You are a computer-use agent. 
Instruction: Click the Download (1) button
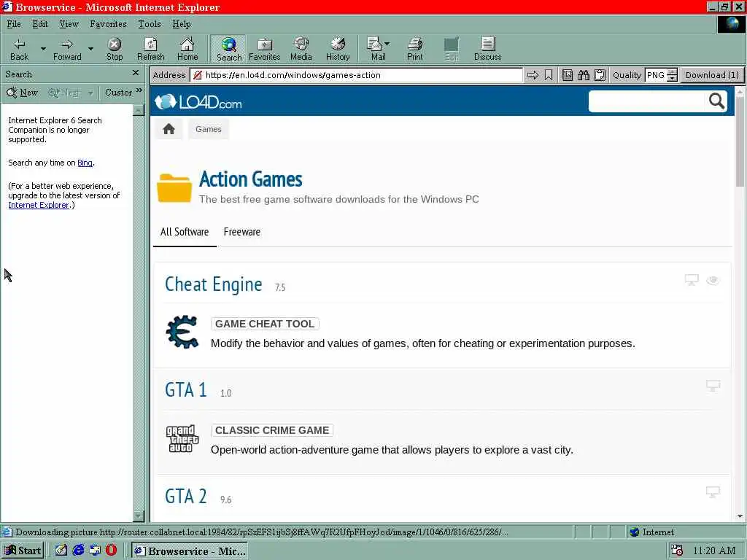click(x=712, y=75)
